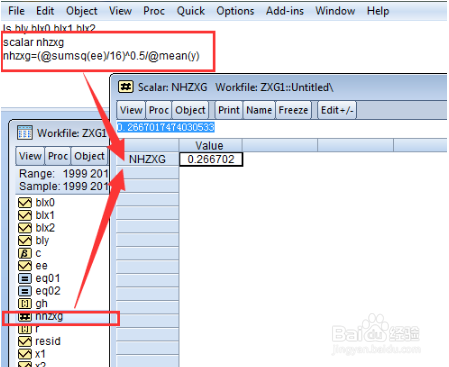Viewport: 449px width, 367px height.
Task: Click the Scalar: NHZXG window title bar
Action: [280, 87]
